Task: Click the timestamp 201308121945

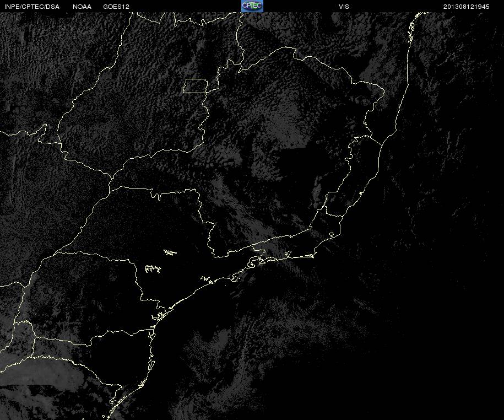Action: click(466, 7)
